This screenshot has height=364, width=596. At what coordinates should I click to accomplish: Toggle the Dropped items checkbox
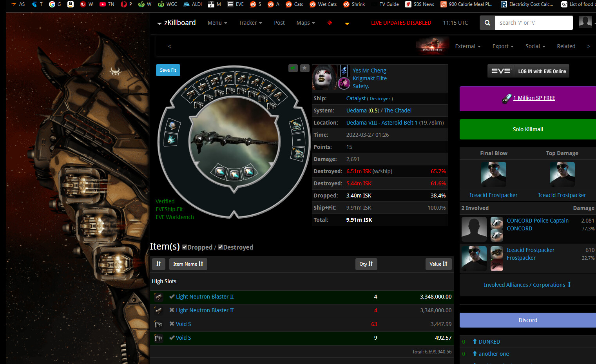(185, 247)
